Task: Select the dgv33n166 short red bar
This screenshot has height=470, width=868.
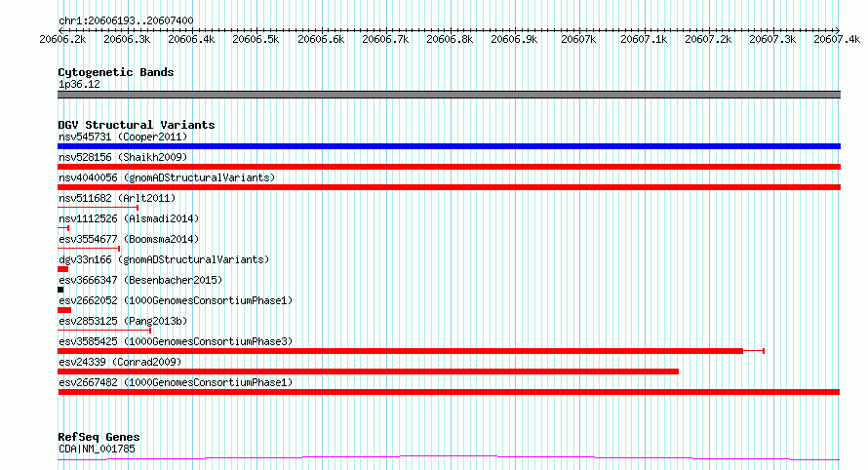Action: tap(63, 269)
